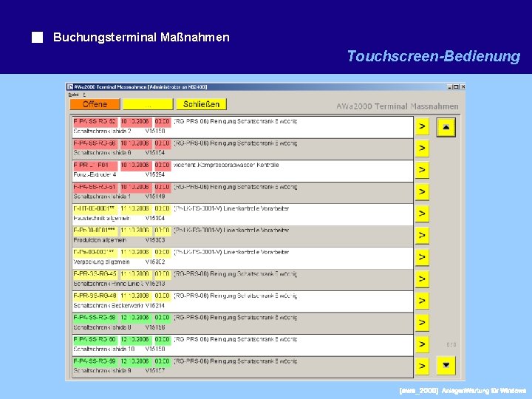Click the green code in Ishida 9 row
Viewport: 532px width, 399px height.
[x=95, y=361]
